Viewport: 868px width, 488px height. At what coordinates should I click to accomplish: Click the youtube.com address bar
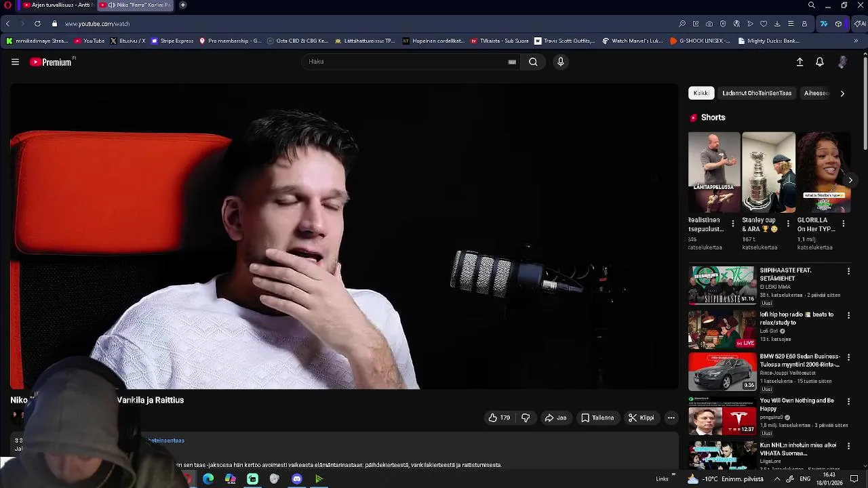click(97, 24)
